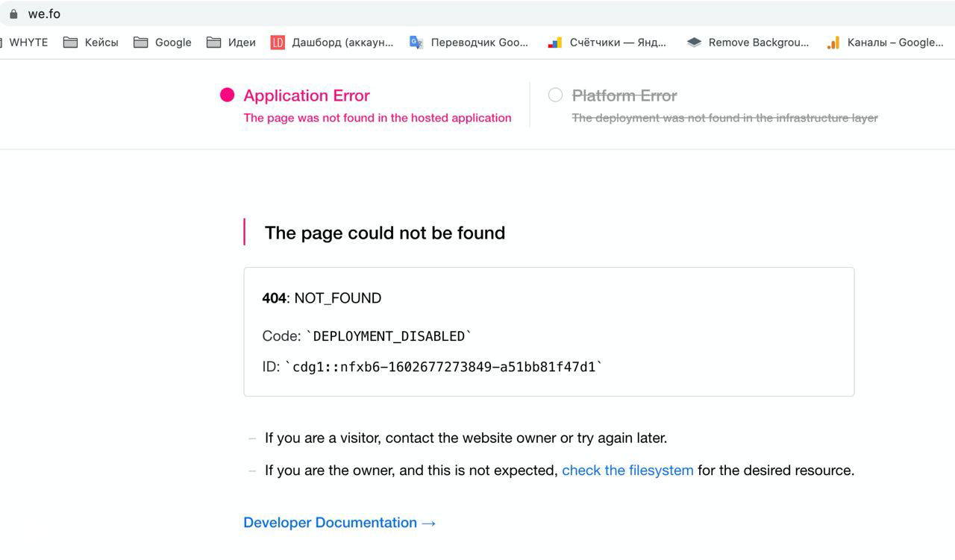Toggle the pink Application Error indicator dot
The width and height of the screenshot is (955, 560).
tap(225, 95)
